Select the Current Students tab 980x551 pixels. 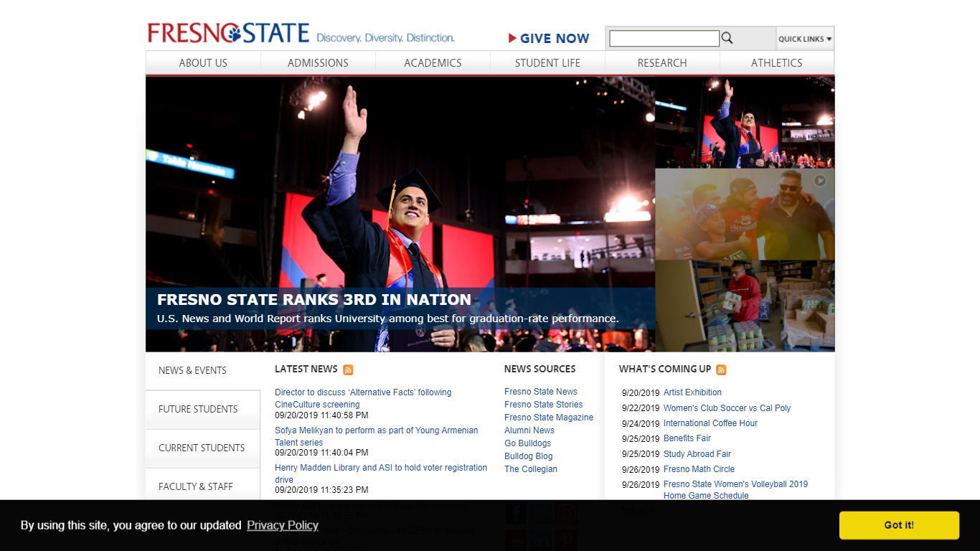coord(203,448)
